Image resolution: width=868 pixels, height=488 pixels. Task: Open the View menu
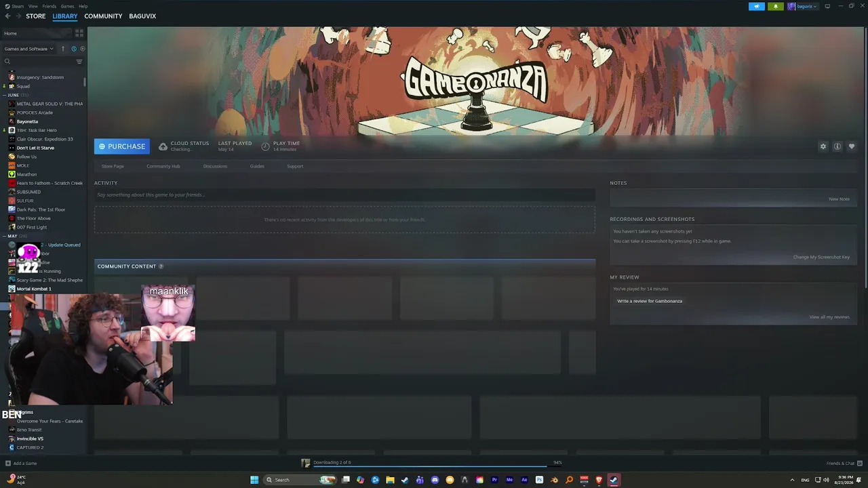[33, 6]
